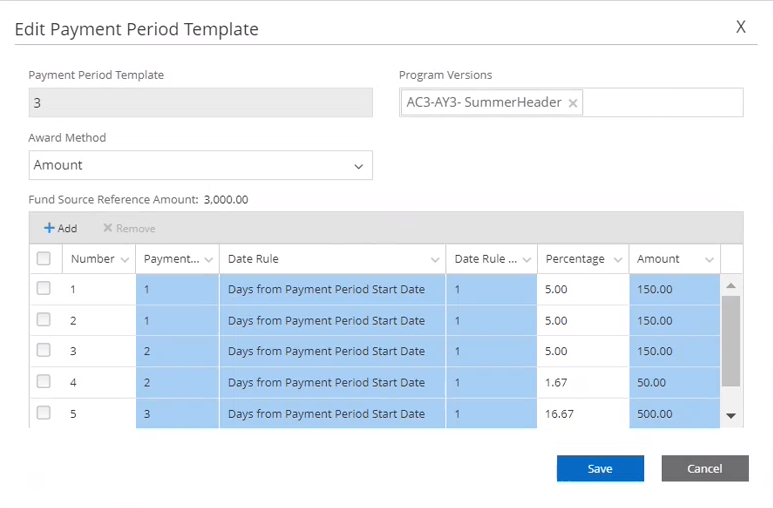Toggle the select-all header checkbox
The width and height of the screenshot is (773, 508).
(43, 258)
